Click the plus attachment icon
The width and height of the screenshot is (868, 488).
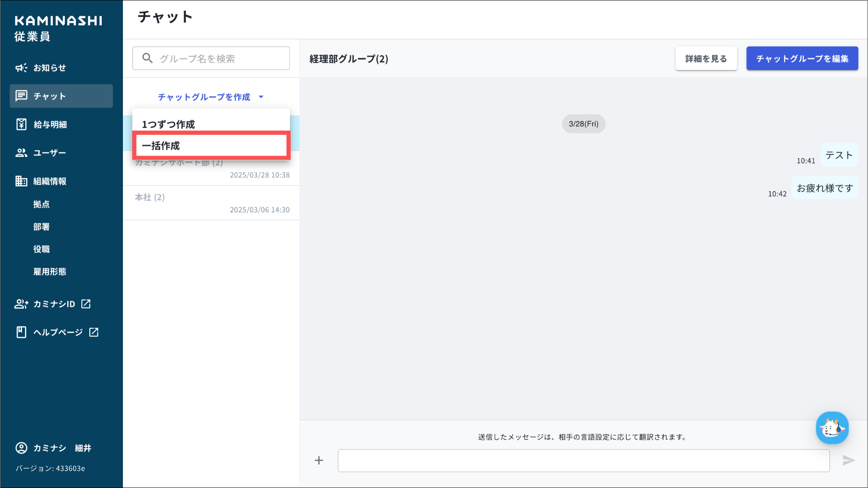click(319, 460)
